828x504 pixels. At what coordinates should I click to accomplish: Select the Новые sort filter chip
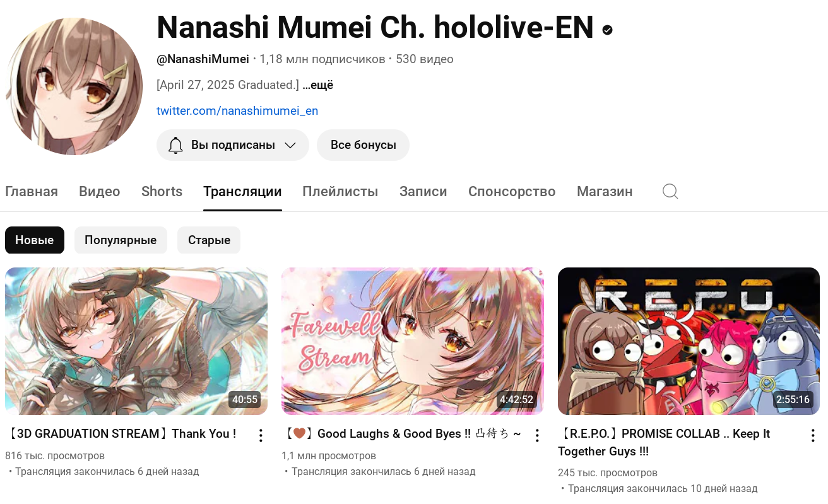pyautogui.click(x=35, y=240)
